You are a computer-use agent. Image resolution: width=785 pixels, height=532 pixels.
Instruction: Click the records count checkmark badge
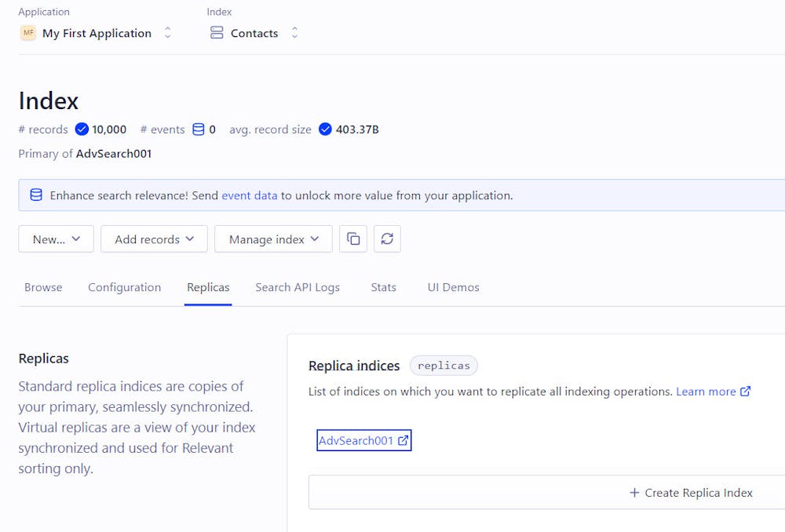(82, 129)
